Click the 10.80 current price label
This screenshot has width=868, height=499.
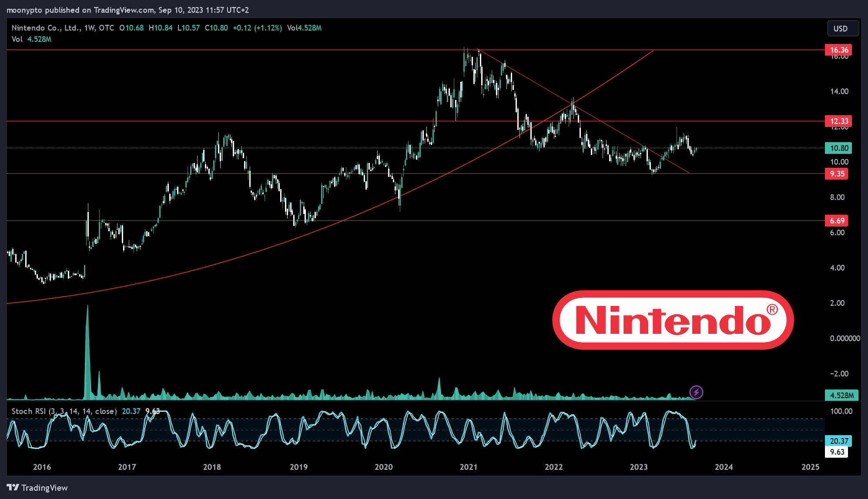pos(838,148)
